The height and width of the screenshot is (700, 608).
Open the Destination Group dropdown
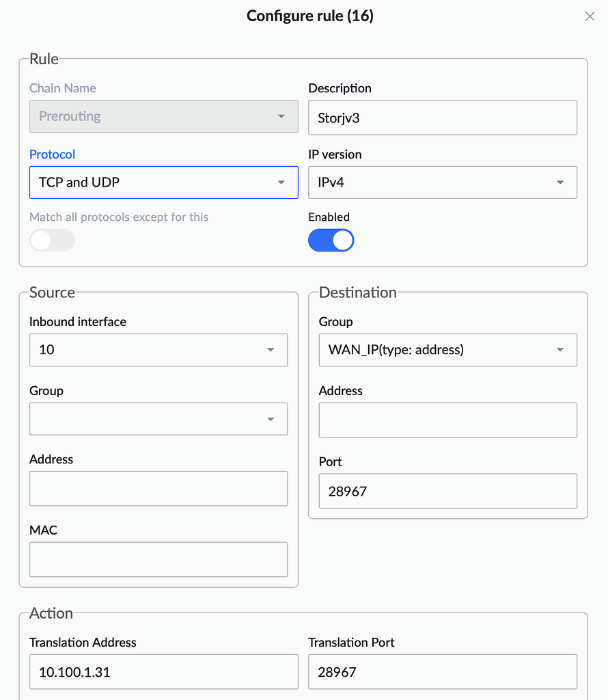[447, 350]
